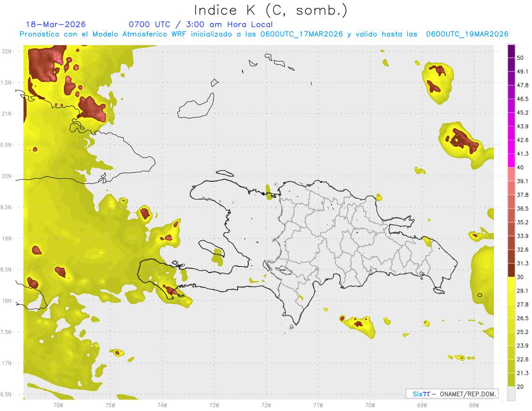Click colorbar value "23.9"
The image size is (532, 411).
click(523, 346)
